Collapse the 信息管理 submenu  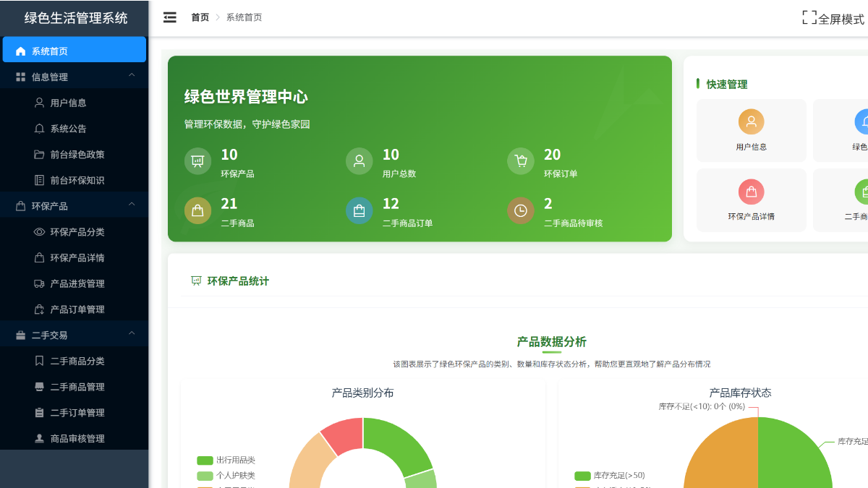coord(132,75)
